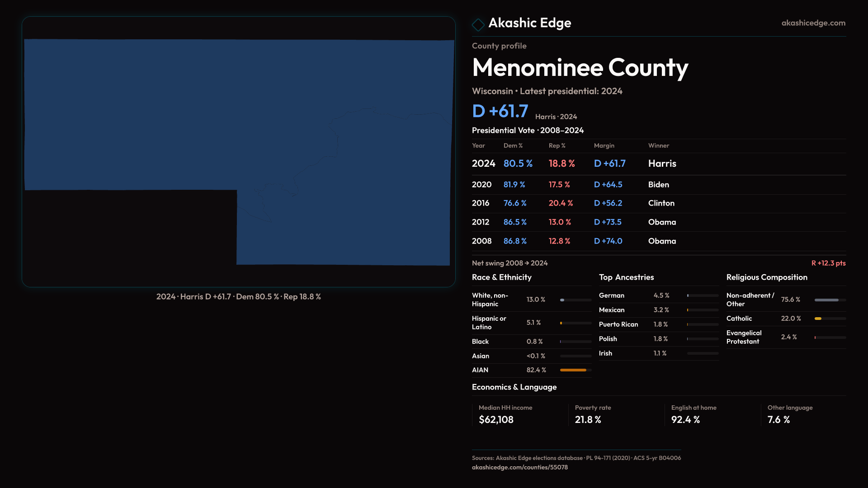Click the Top Ancestries section heading

tap(626, 277)
